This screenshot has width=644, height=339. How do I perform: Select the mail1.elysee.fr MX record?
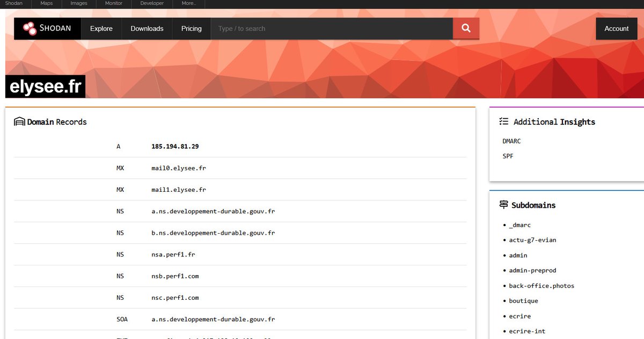click(x=179, y=190)
